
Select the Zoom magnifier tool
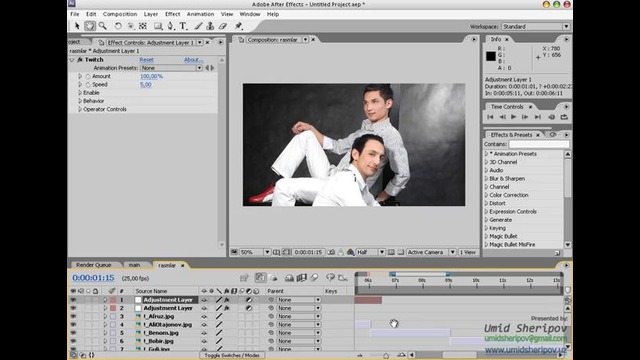[102, 26]
